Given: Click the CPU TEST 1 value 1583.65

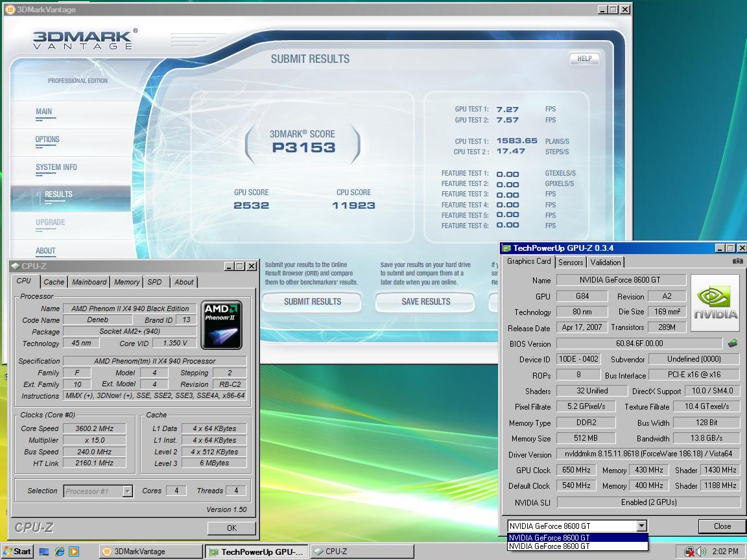Looking at the screenshot, I should (x=517, y=141).
